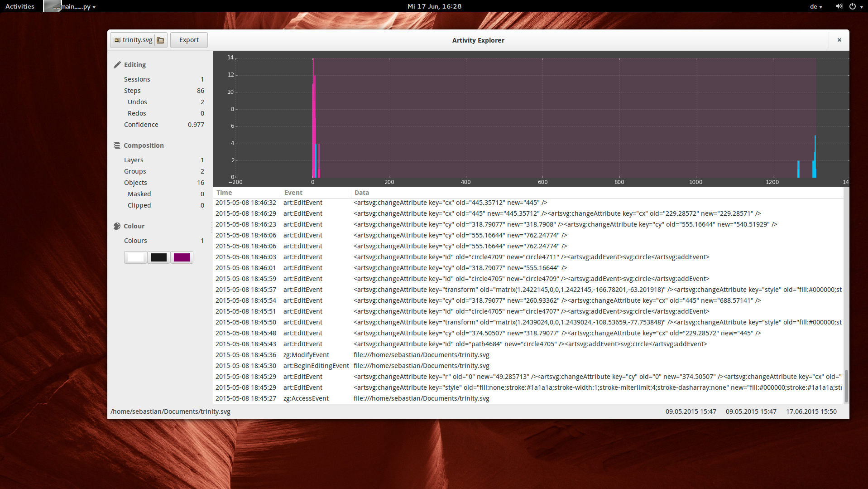Click the trinity.svg image file icon
Screen dimensions: 868x489
pos(117,40)
